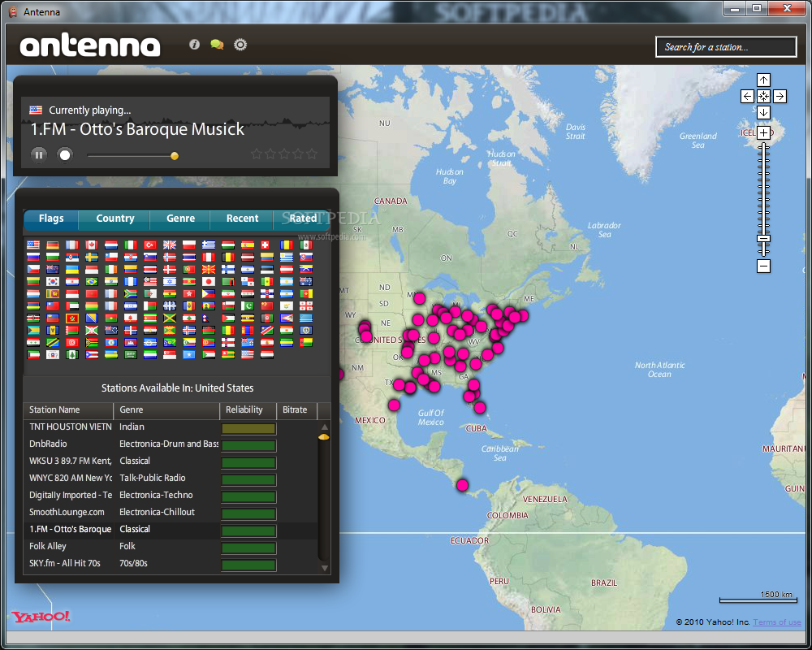Select the Pakistan flag
The image size is (812, 650).
pyautogui.click(x=248, y=305)
